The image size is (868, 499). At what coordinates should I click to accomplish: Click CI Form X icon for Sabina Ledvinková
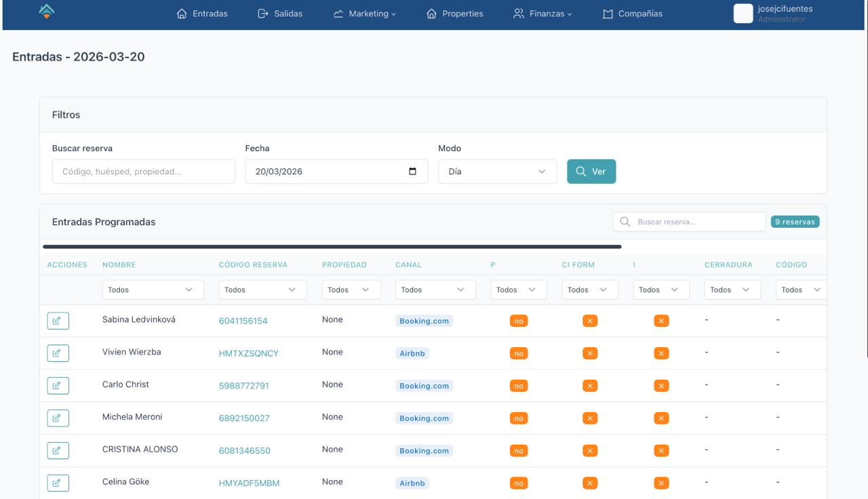click(x=590, y=321)
